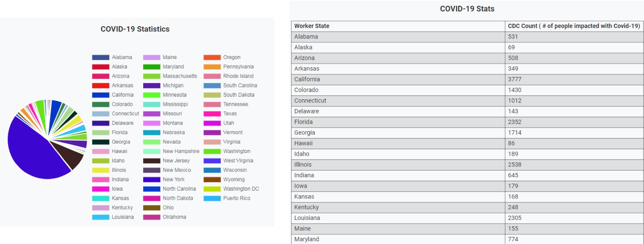The width and height of the screenshot is (644, 244).
Task: Click the Worker State column header
Action: point(312,26)
